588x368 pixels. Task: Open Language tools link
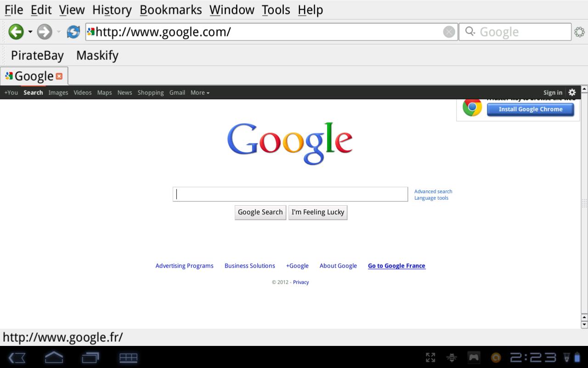[431, 198]
